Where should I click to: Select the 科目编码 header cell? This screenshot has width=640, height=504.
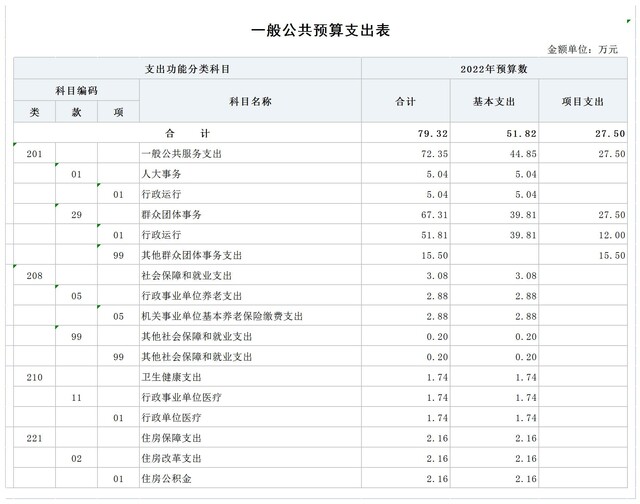point(76,90)
